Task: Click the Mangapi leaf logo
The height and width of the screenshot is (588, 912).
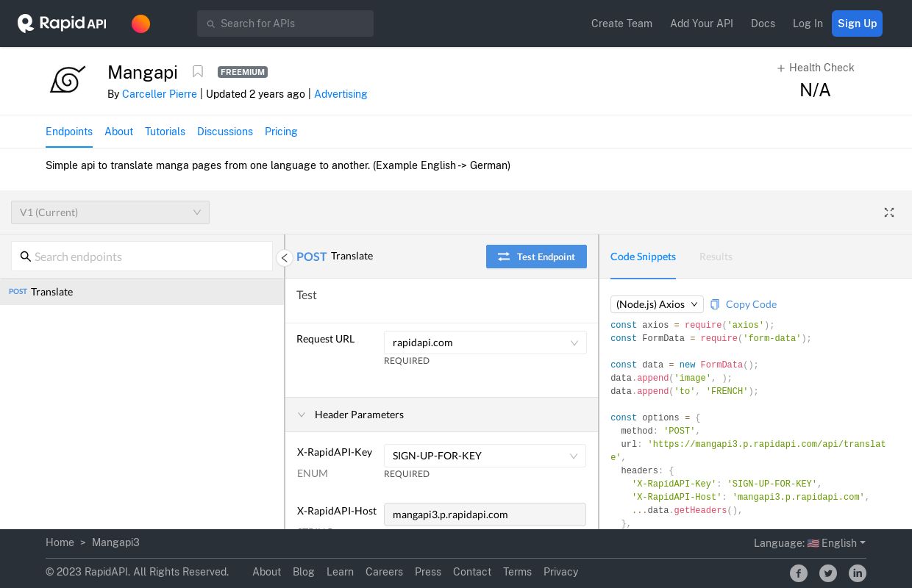Action: (68, 79)
